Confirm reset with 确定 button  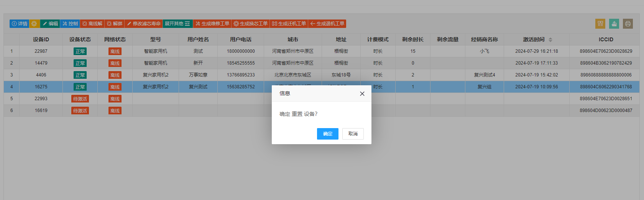click(x=328, y=134)
